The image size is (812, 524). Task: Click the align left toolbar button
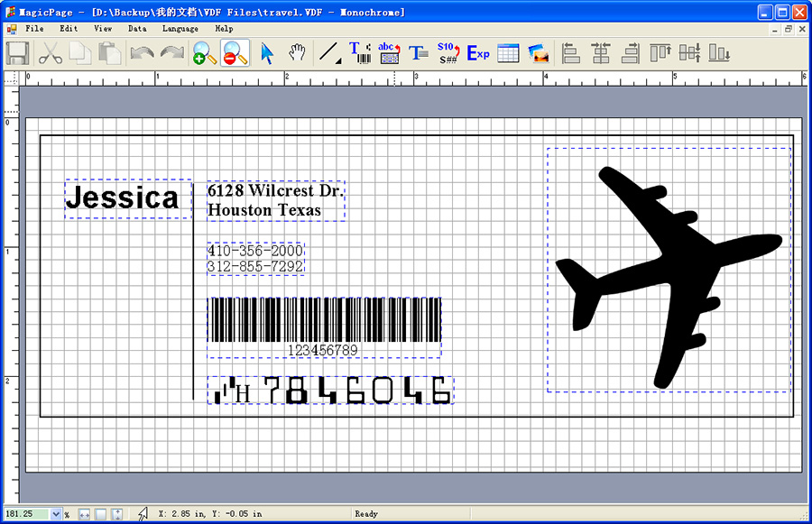pyautogui.click(x=571, y=53)
